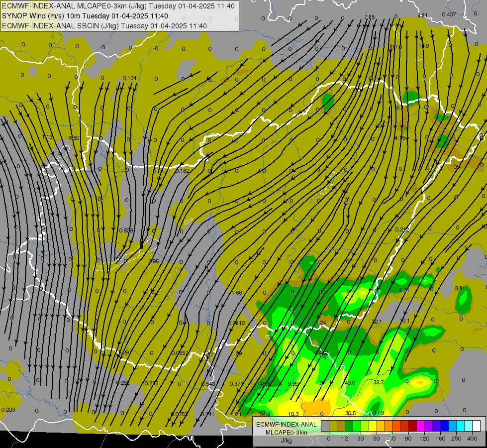
Task: Click the map value 32.7
Action: [x=379, y=382]
